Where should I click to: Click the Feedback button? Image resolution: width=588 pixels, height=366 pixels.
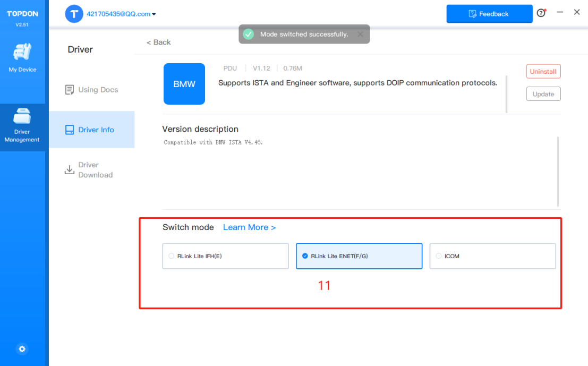pyautogui.click(x=489, y=14)
